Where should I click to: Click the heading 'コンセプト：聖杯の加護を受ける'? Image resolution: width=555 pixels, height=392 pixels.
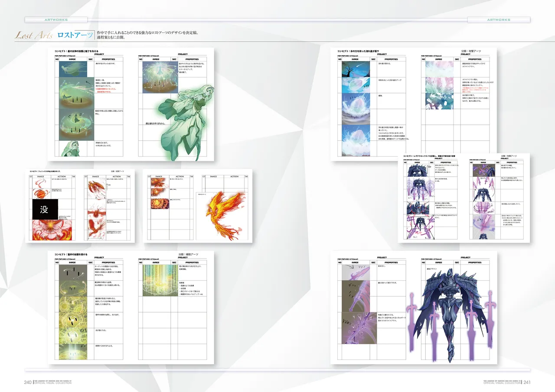pyautogui.click(x=71, y=254)
